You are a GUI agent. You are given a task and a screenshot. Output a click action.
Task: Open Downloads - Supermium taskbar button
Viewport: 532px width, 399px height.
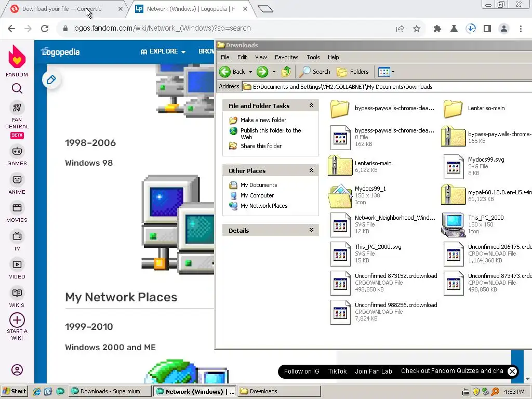[110, 392]
